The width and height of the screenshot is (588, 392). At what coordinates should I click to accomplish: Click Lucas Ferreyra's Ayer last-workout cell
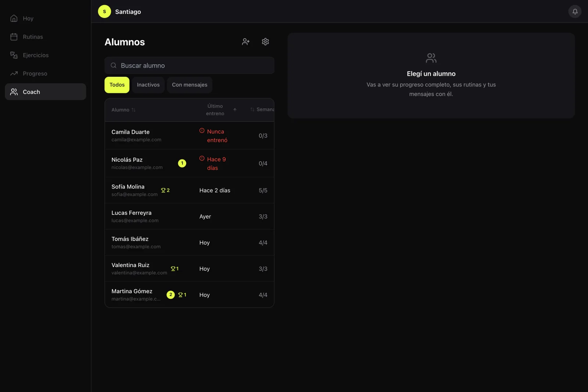pyautogui.click(x=205, y=216)
